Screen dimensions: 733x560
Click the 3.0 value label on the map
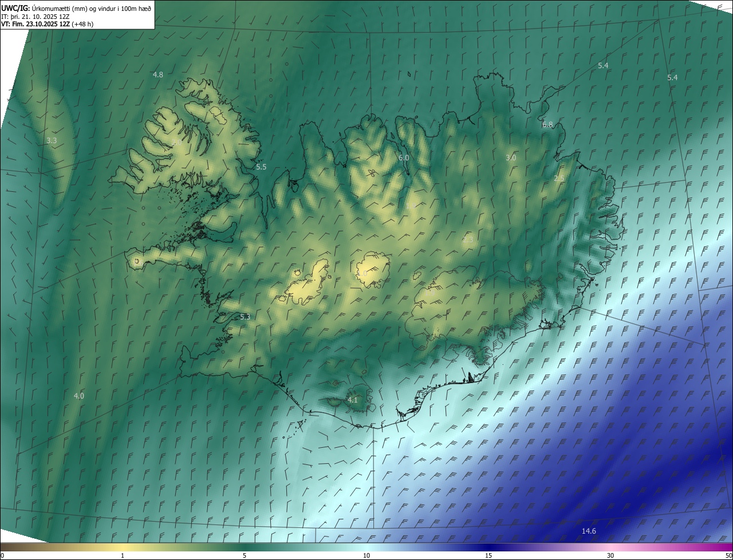tap(511, 157)
